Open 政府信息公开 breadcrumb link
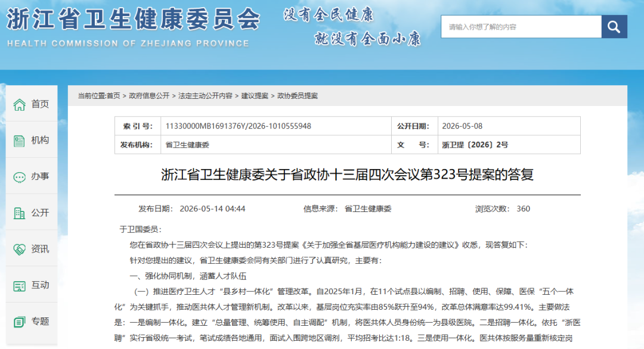The image size is (644, 349). 149,95
